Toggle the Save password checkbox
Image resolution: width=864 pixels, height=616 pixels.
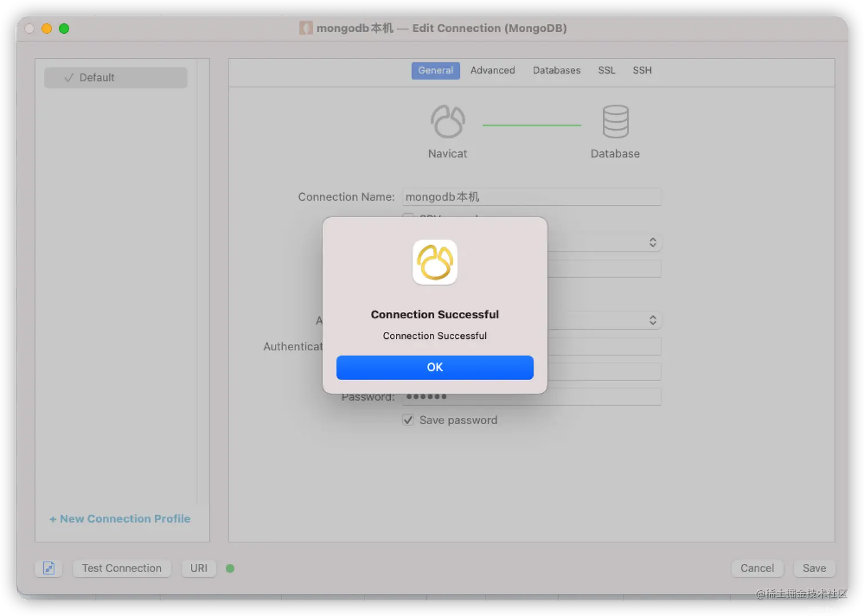[x=408, y=420]
